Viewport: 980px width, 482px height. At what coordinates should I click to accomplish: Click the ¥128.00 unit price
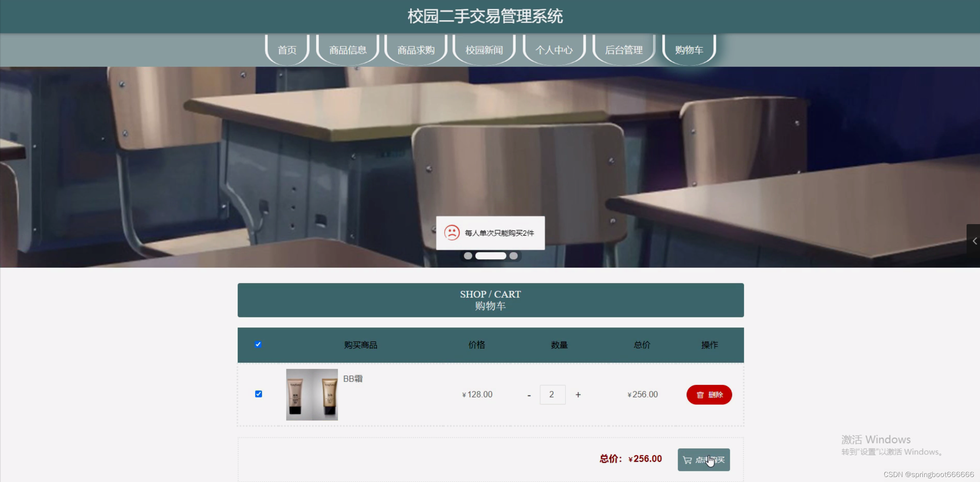point(477,395)
